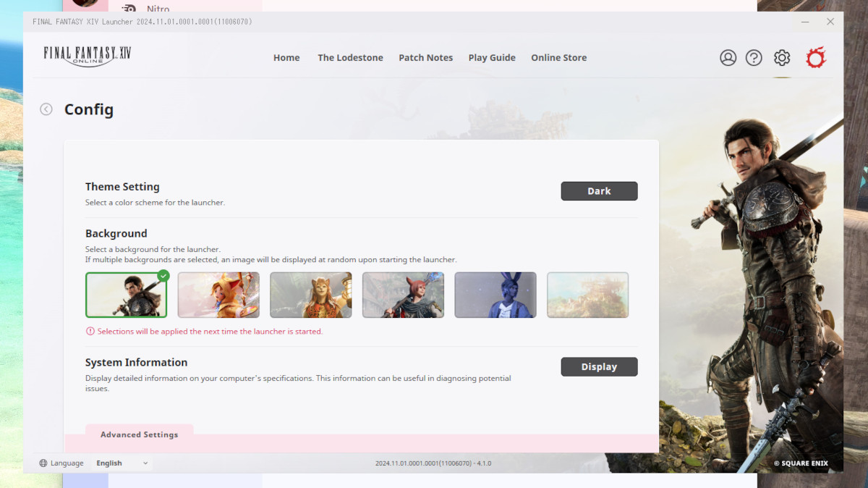Click the Dark theme button
Screen dimensions: 868x488
pos(599,190)
